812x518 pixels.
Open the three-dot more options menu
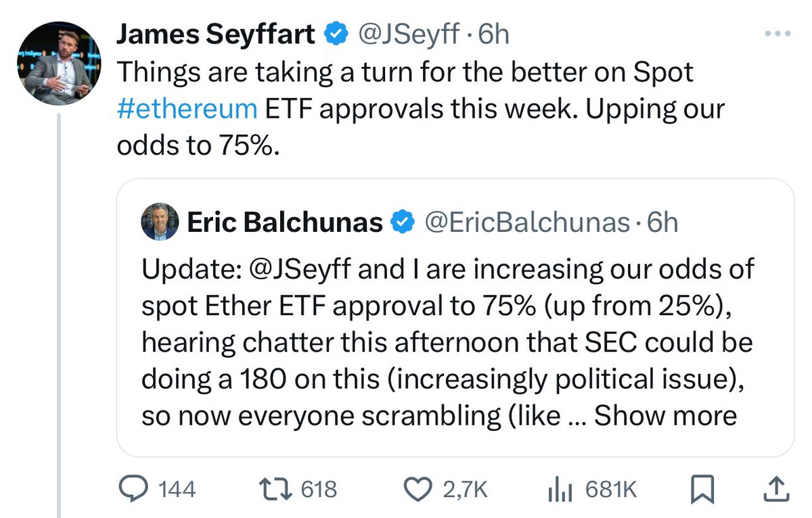pos(777,34)
